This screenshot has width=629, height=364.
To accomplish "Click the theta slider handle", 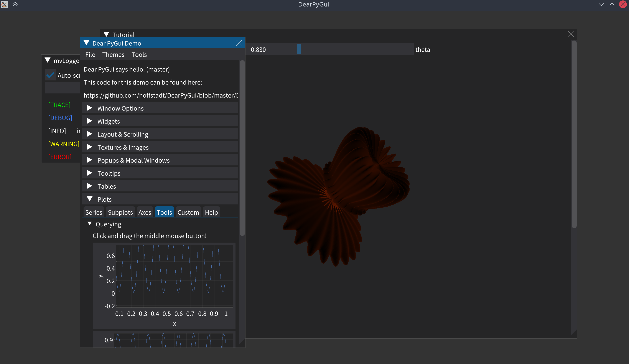I will (298, 49).
